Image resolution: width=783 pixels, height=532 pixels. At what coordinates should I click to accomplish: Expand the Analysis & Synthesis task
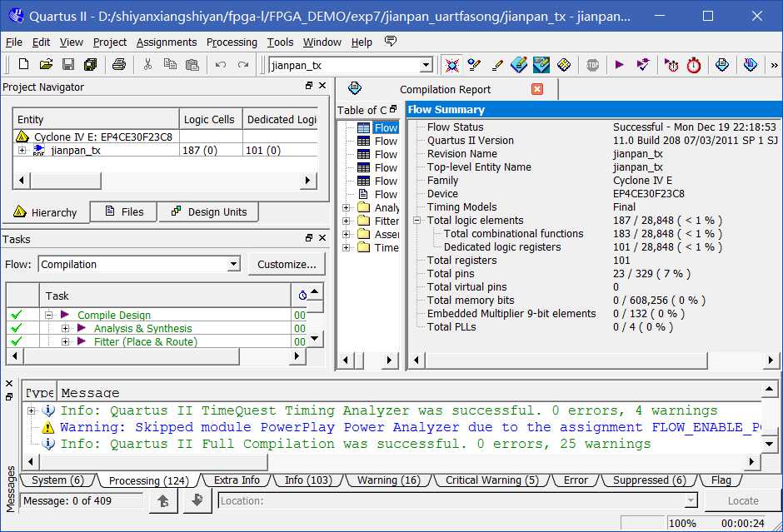[x=65, y=329]
